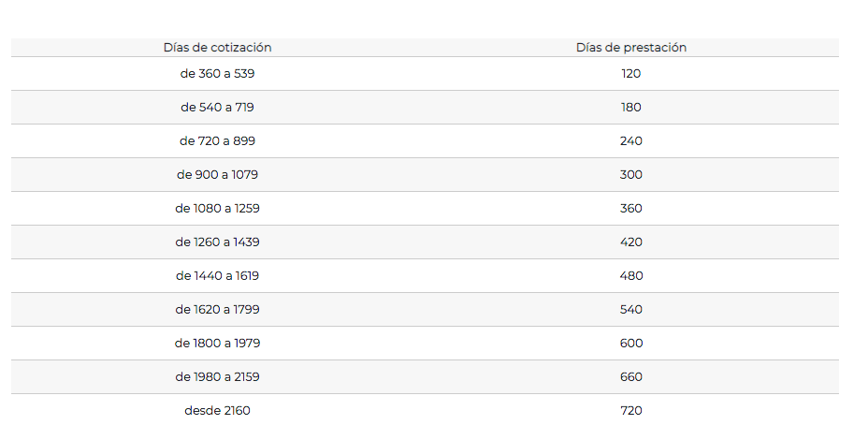The height and width of the screenshot is (440, 868).
Task: Click the 540 days benefit value
Action: click(x=630, y=309)
